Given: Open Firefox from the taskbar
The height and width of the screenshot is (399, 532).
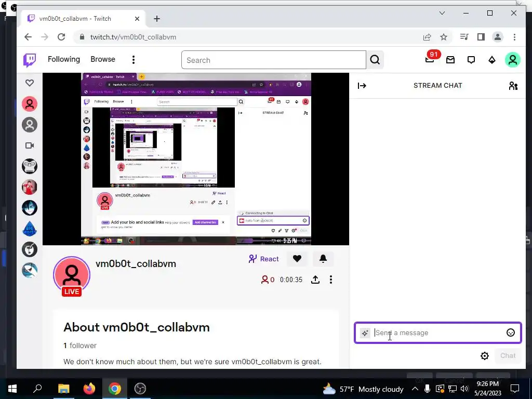Looking at the screenshot, I should 89,389.
